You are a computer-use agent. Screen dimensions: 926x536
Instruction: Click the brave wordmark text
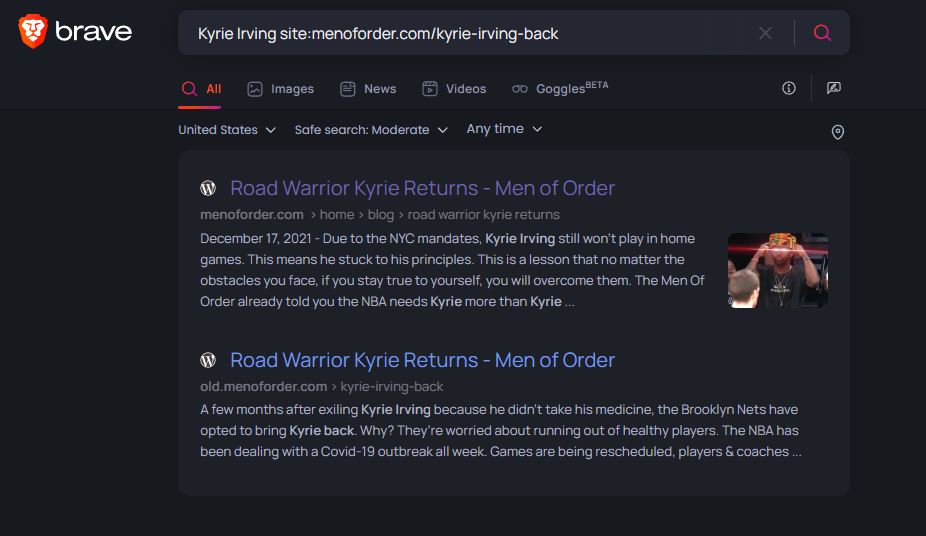pos(93,31)
